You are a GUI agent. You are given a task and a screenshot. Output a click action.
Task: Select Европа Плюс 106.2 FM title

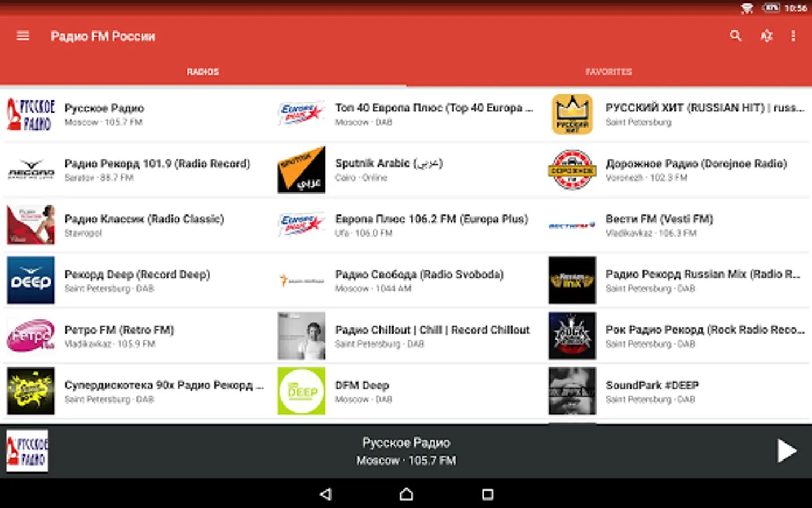(x=431, y=218)
